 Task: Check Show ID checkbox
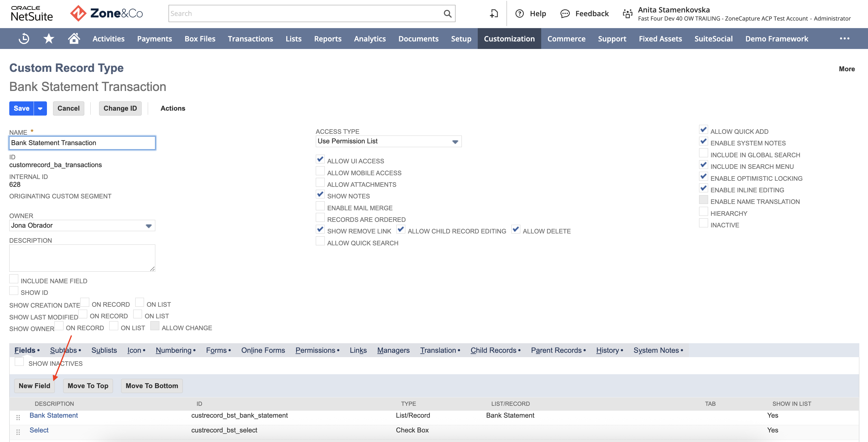[x=14, y=291]
